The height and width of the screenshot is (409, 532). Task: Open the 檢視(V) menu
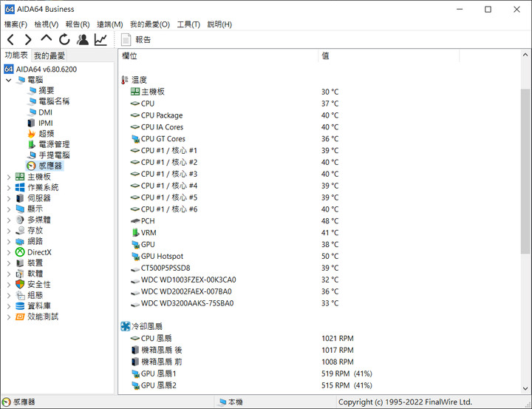(x=46, y=24)
